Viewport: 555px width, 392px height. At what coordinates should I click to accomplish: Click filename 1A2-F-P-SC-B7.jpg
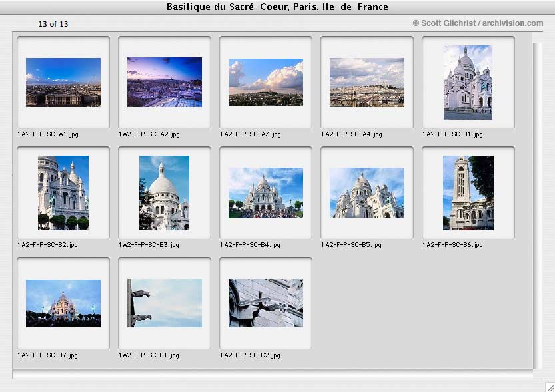pos(47,355)
